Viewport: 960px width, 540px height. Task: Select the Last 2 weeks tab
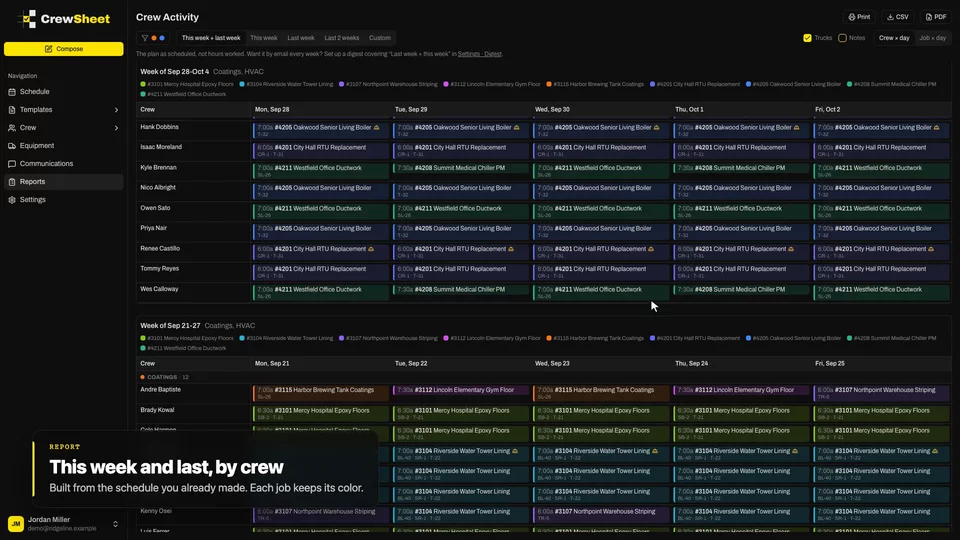pyautogui.click(x=342, y=38)
